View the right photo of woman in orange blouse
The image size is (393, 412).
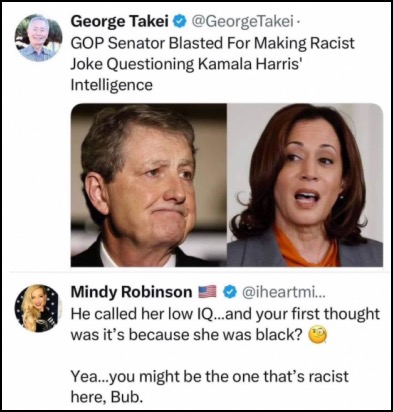[305, 185]
